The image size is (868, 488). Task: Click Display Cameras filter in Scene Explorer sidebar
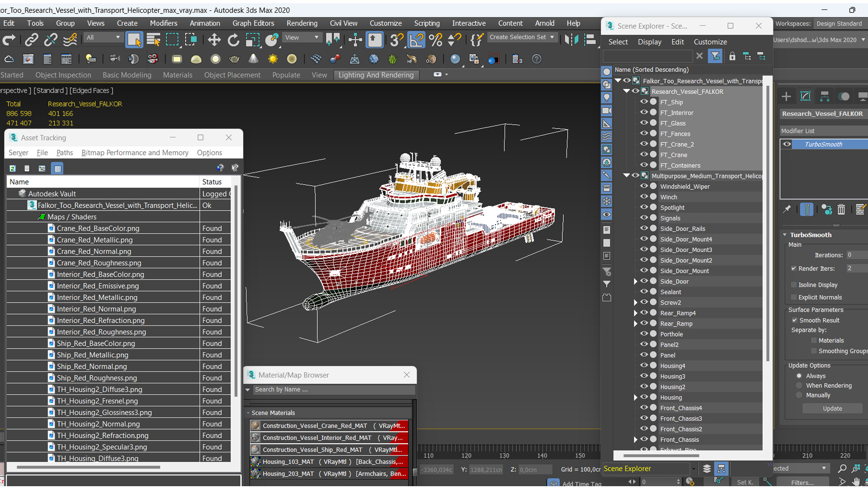click(607, 111)
